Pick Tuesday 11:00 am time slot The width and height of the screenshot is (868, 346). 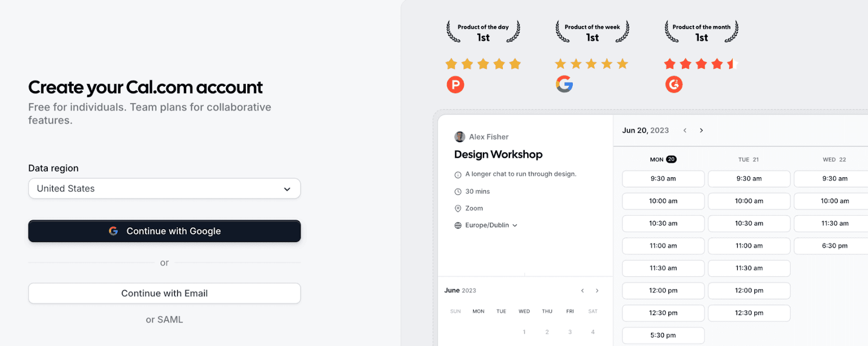pos(749,246)
